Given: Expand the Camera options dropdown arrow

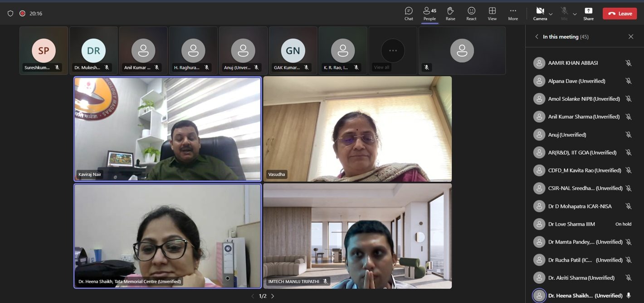Looking at the screenshot, I should tap(551, 14).
